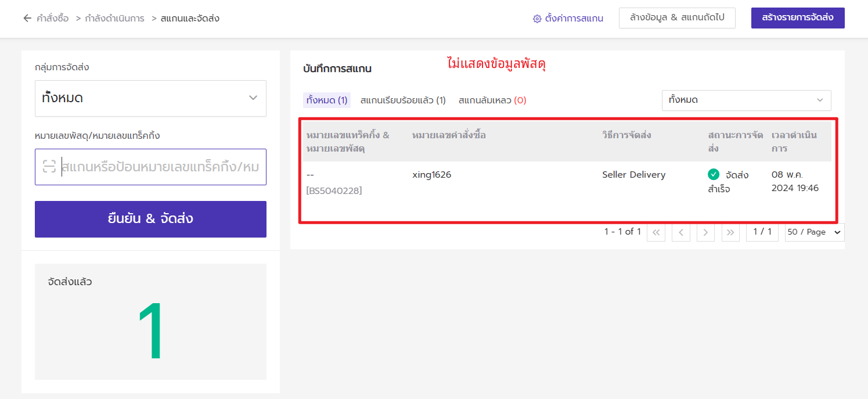This screenshot has width=868, height=399.
Task: Focus the tracking number scan input field
Action: pyautogui.click(x=150, y=167)
